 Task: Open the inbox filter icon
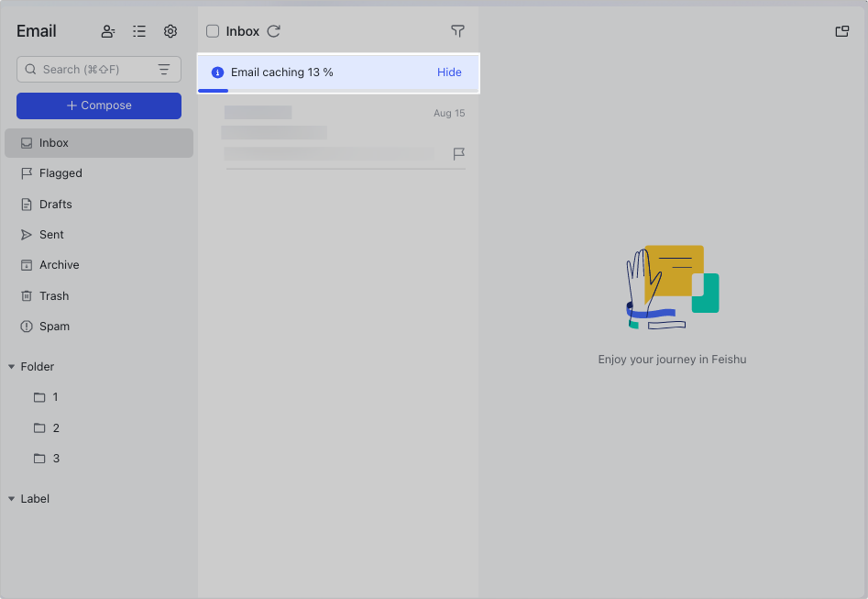(x=457, y=30)
